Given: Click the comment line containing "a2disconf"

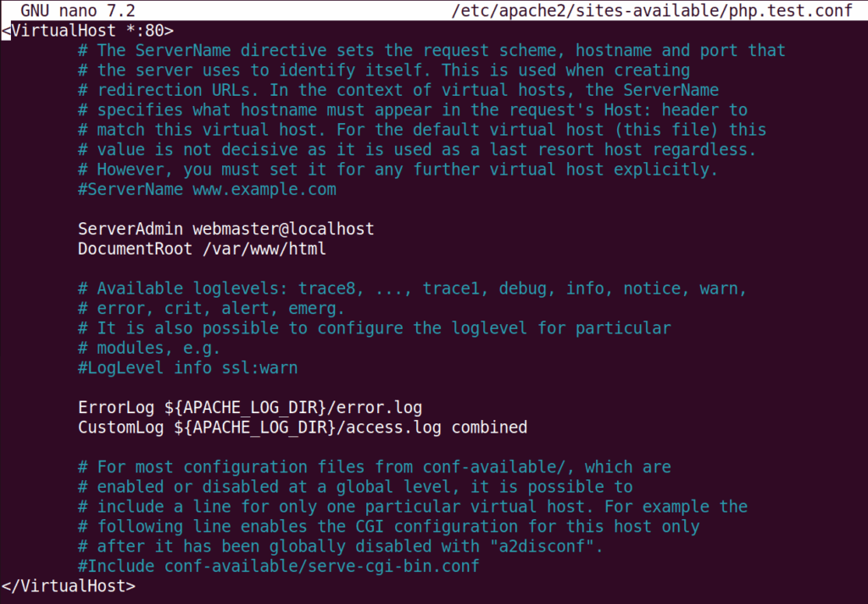Looking at the screenshot, I should pos(340,546).
